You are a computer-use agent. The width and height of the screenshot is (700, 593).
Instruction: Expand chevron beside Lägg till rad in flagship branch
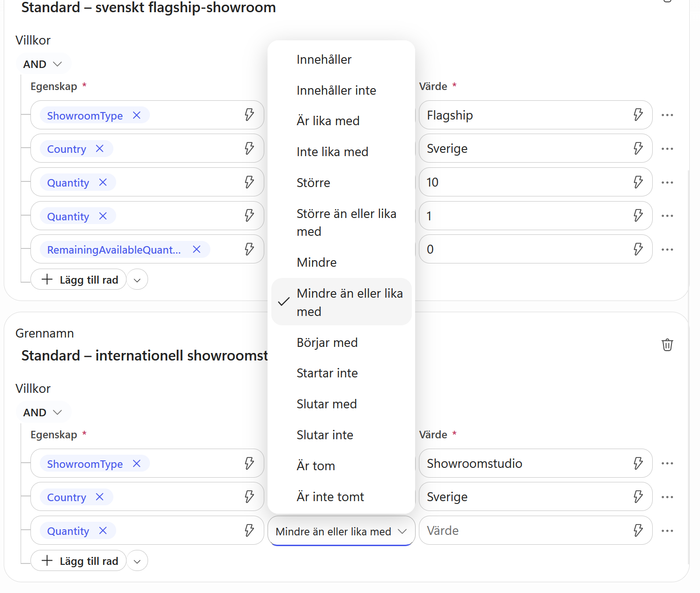click(137, 280)
